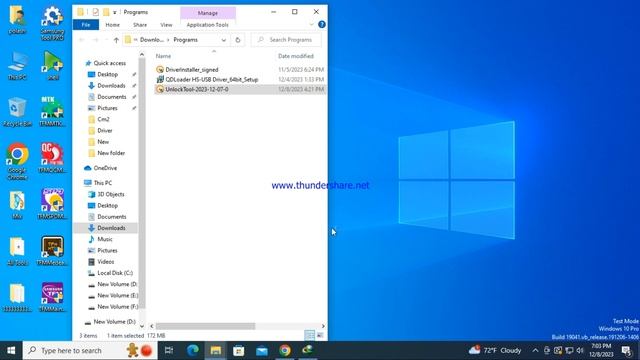This screenshot has width=640, height=360.
Task: Open pinned Desktop under Quick access
Action: (107, 74)
